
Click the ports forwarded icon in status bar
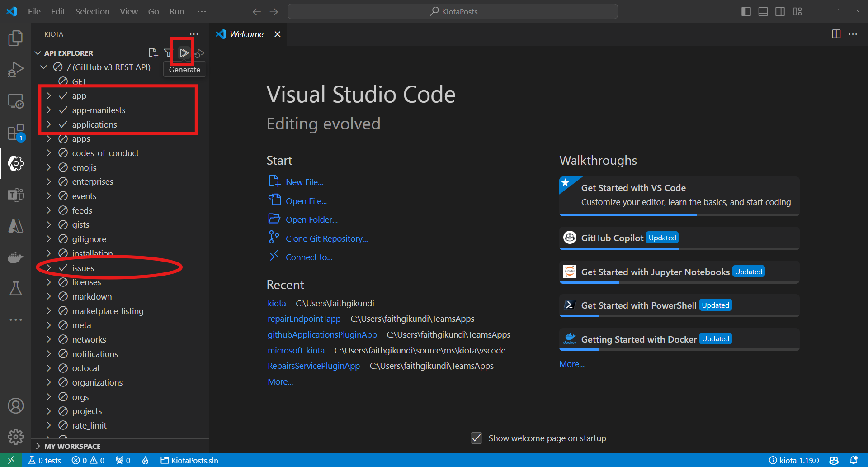click(x=123, y=460)
